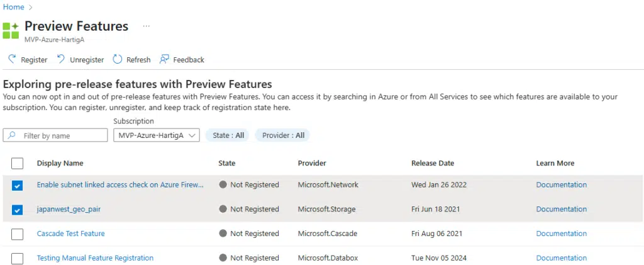Check the Testing Manual Feature Registration checkbox

click(17, 259)
